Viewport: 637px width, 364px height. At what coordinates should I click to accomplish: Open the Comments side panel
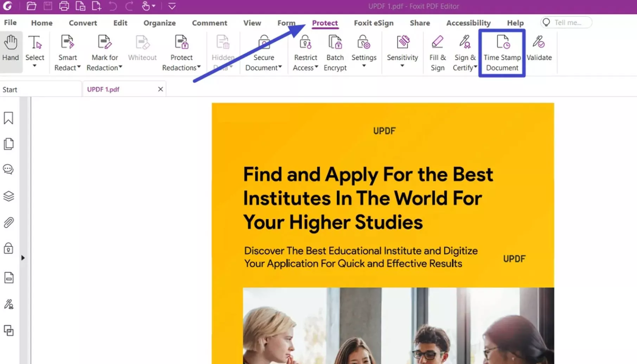[8, 169]
